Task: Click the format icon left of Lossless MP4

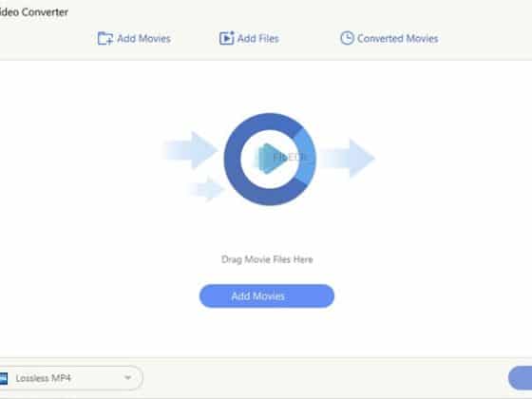Action: [4, 378]
